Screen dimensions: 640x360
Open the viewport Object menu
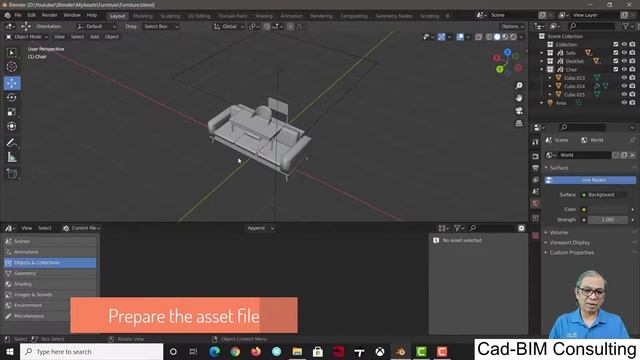pos(111,37)
